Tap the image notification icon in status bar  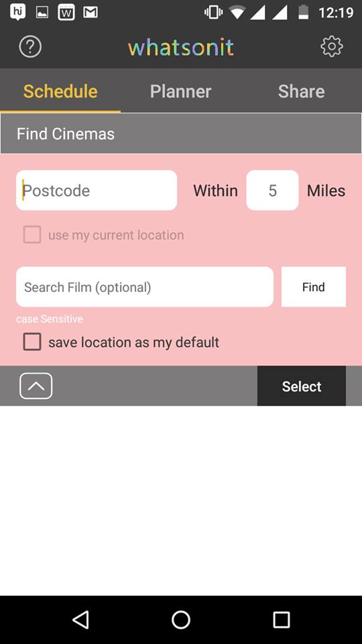(x=42, y=13)
